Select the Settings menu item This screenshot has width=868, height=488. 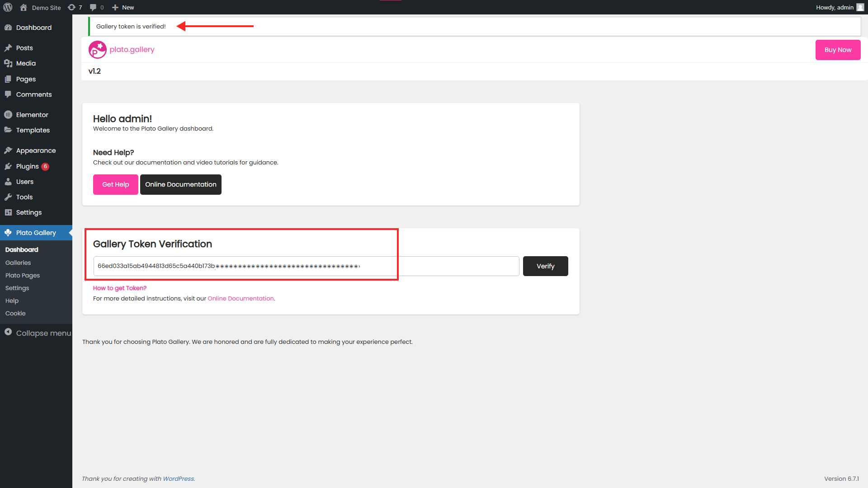17,287
